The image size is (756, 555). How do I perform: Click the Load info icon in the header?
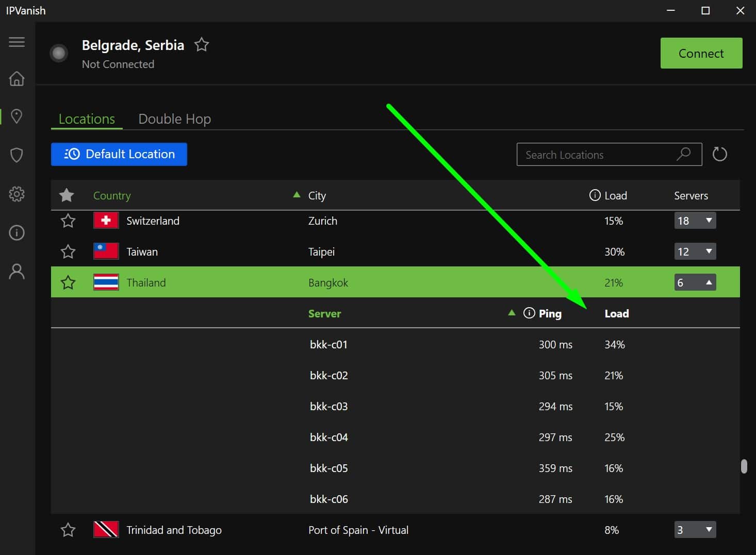(595, 195)
